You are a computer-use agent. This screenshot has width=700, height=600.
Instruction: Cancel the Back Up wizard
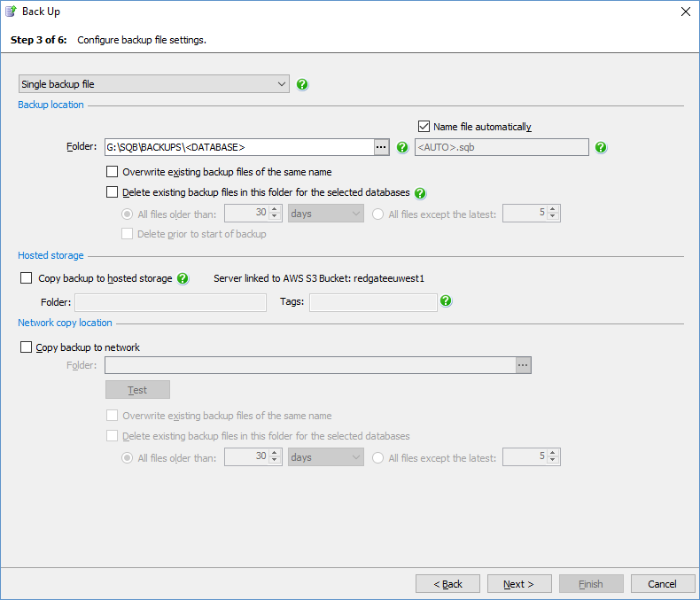point(662,584)
